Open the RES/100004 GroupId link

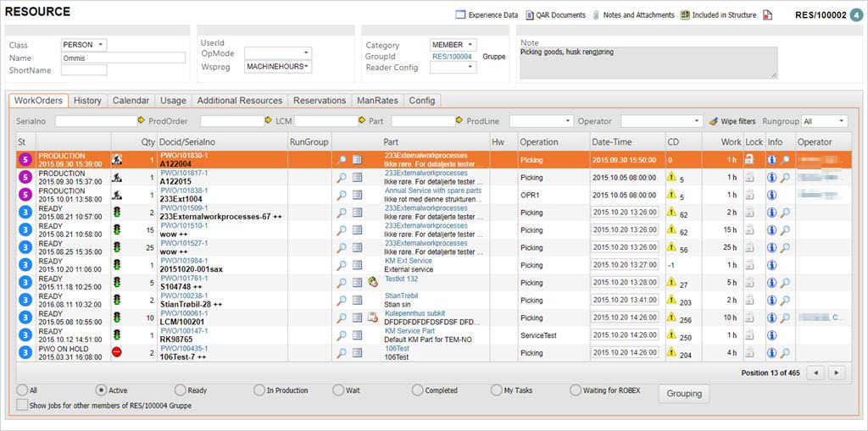452,57
